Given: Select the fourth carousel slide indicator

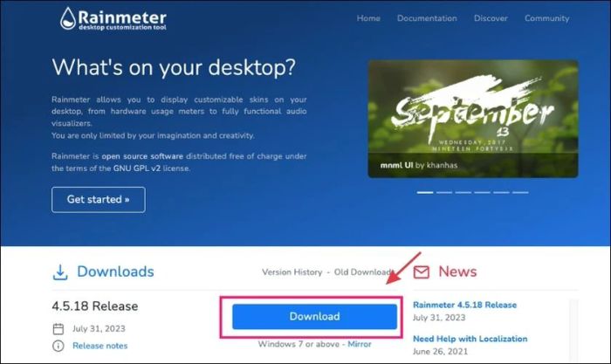Looking at the screenshot, I should click(x=482, y=193).
